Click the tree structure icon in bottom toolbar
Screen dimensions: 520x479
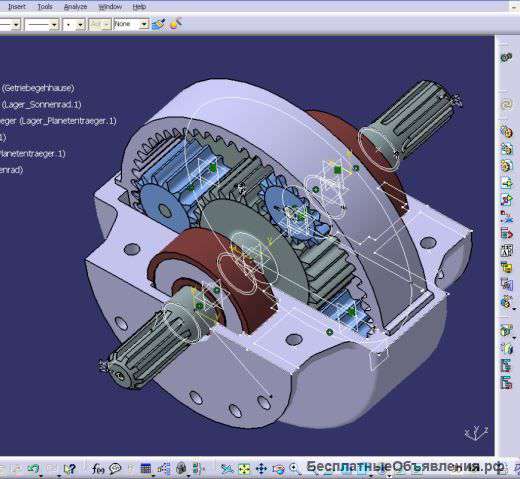coord(164,469)
